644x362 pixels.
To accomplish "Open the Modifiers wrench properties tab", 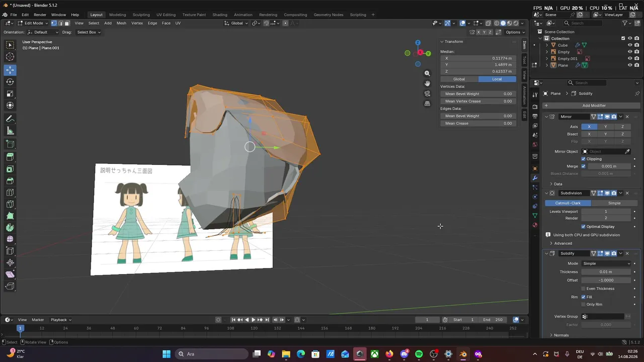I will 535,178.
